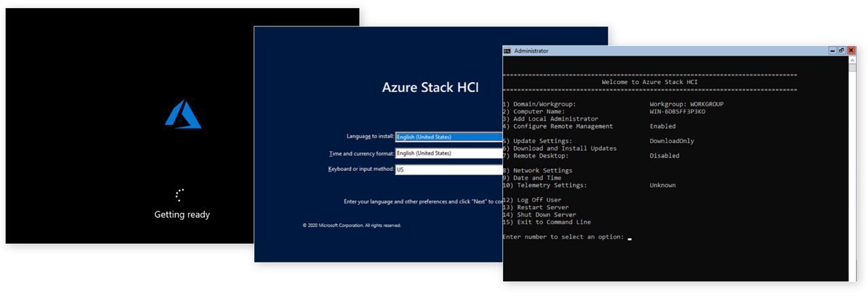Restore down the Administrator console window
The image size is (868, 297).
coord(842,51)
